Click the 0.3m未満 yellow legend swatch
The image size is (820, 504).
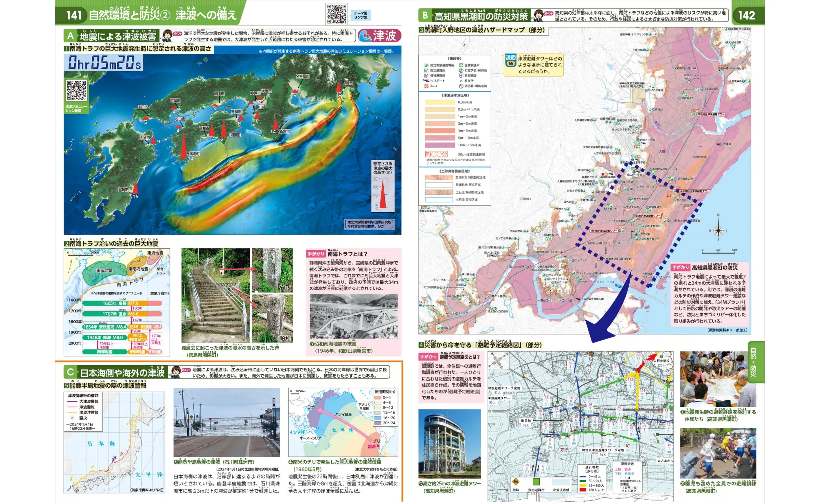point(439,102)
